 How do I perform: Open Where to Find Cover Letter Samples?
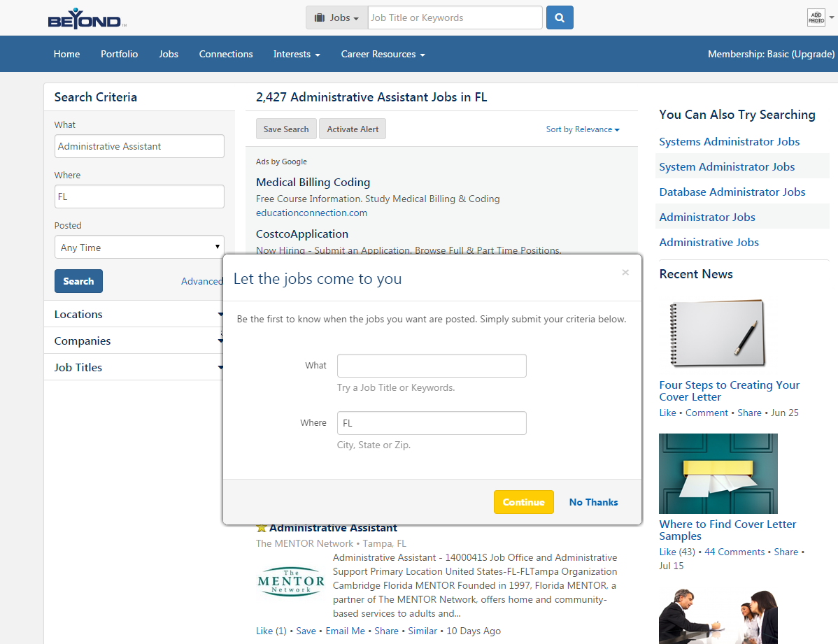[727, 529]
